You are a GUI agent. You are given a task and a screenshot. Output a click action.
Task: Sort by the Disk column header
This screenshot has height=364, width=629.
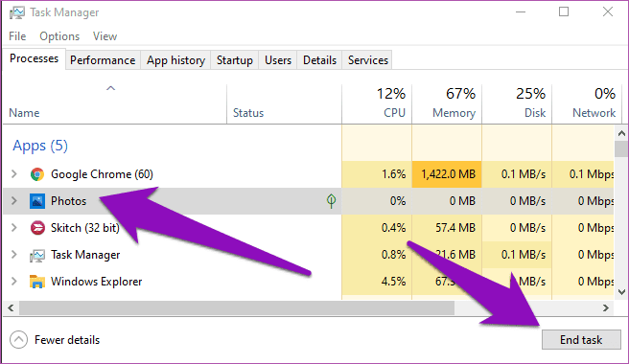(517, 103)
